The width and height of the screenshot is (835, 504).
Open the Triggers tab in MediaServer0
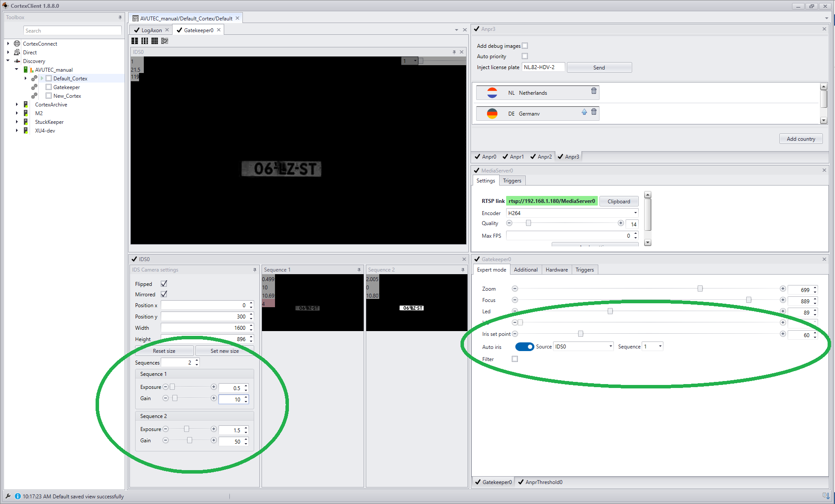512,181
